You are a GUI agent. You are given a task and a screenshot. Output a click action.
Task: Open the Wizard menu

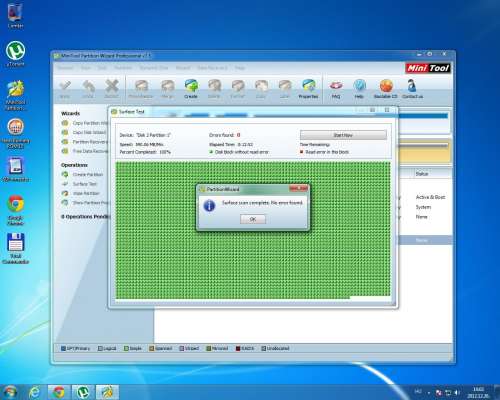tap(183, 68)
